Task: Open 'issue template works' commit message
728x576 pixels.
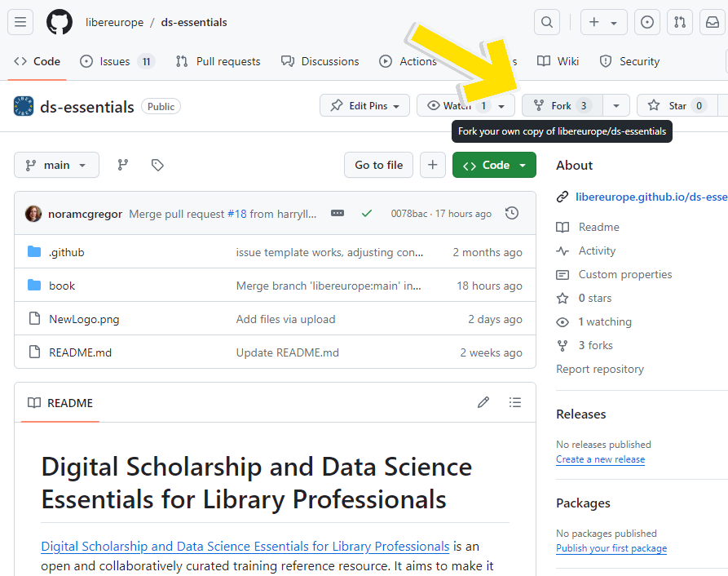Action: (329, 252)
